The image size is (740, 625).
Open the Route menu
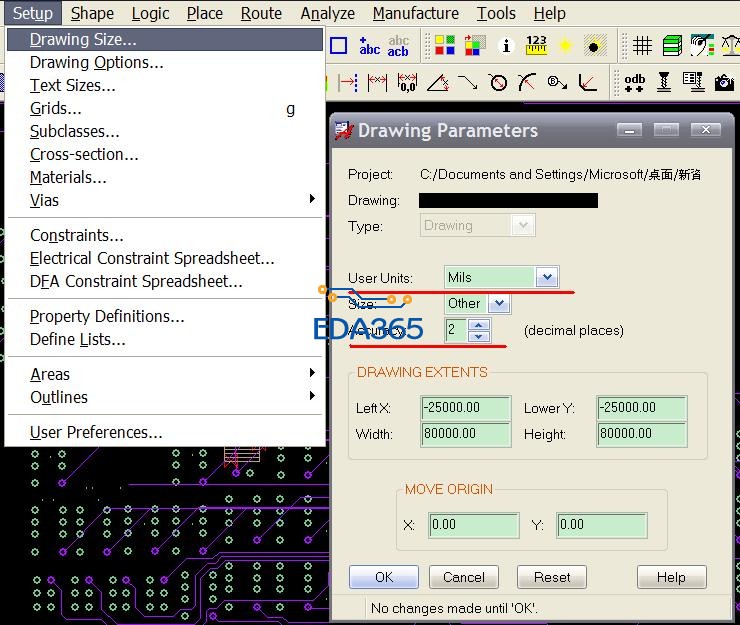tap(261, 13)
